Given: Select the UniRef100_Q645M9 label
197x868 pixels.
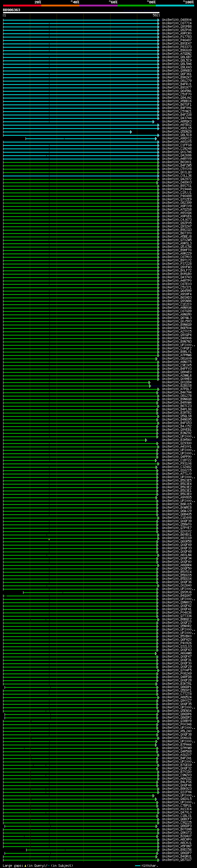Looking at the screenshot, I should pyautogui.click(x=177, y=291).
